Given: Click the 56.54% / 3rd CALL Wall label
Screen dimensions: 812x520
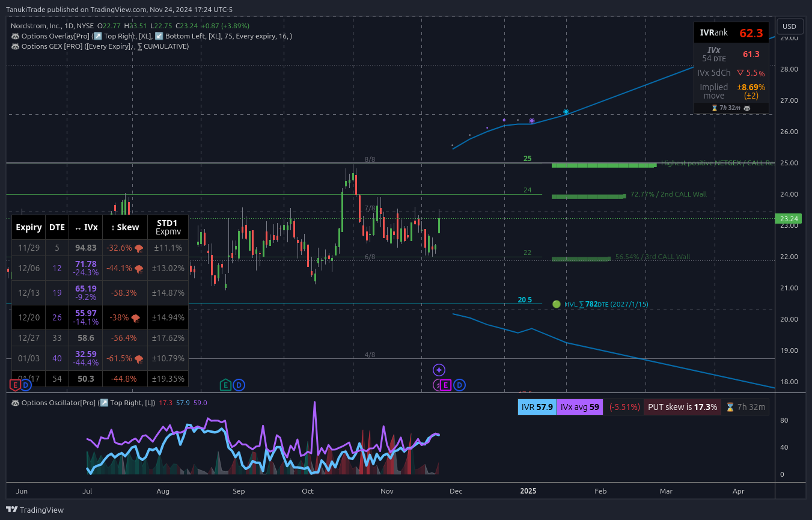Looking at the screenshot, I should (653, 257).
